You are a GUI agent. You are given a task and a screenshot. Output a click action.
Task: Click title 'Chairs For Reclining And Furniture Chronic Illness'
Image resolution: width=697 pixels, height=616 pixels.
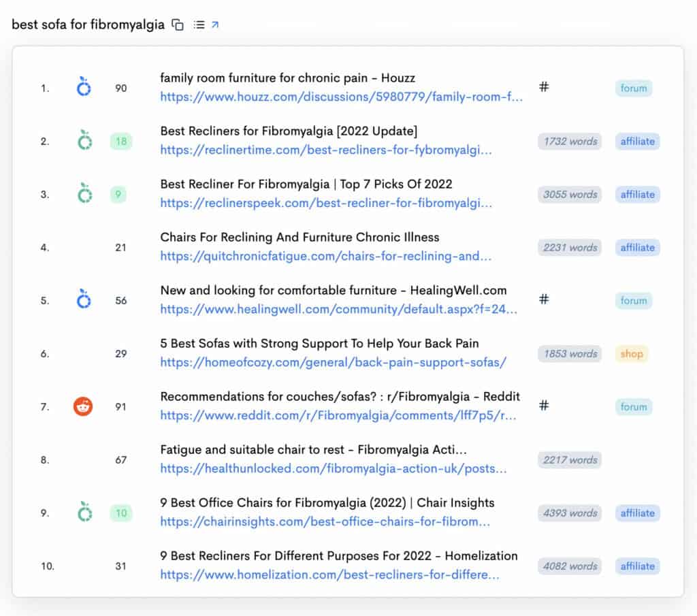[299, 238]
